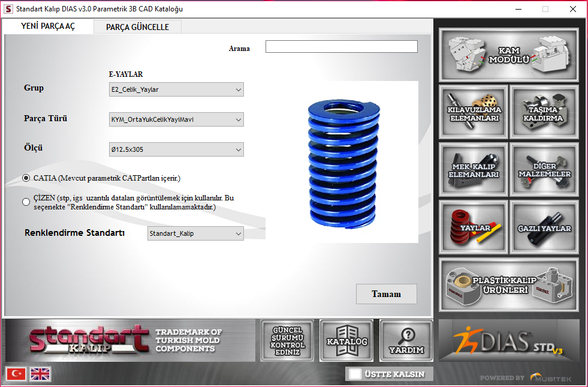Switch language with Turkish flag
This screenshot has height=387, width=588.
[16, 373]
